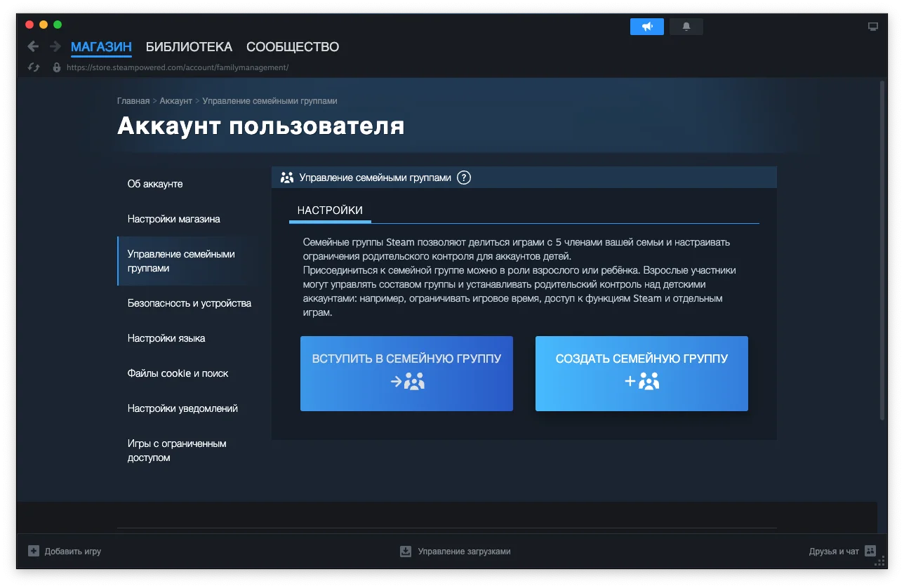Click ВСТУПИТЬ В СЕМЕЙНУЮ ГРУППУ button

(x=406, y=373)
